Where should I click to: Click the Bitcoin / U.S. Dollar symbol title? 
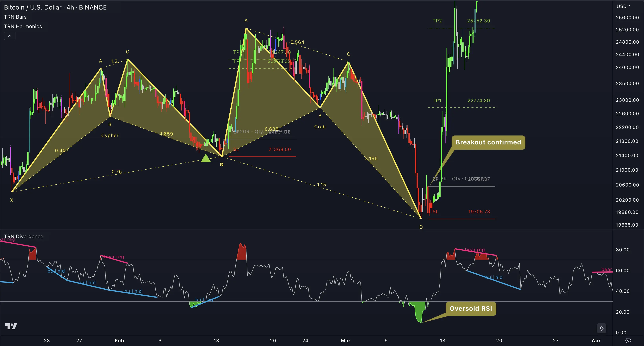(32, 7)
